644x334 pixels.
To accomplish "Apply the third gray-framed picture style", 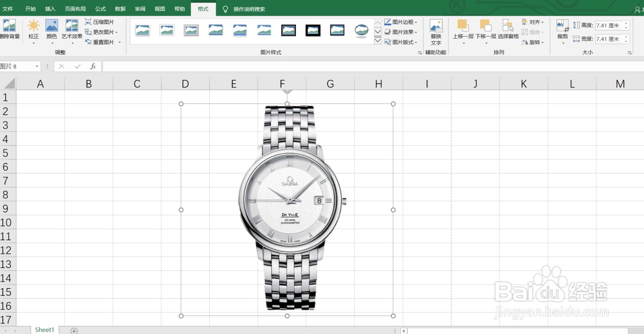I will (191, 30).
